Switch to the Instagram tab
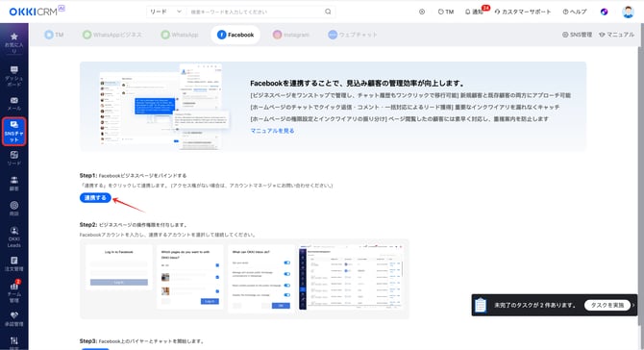The image size is (644, 350). pyautogui.click(x=291, y=35)
